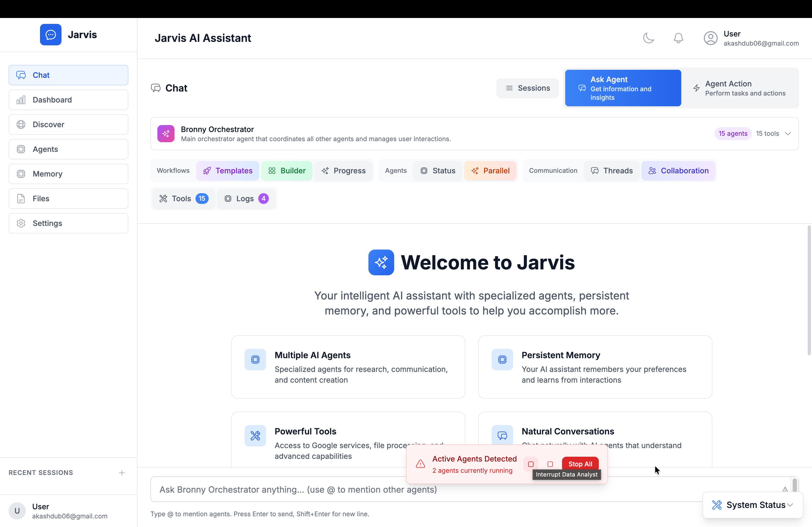812x527 pixels.
Task: Click the user profile avatar icon
Action: (x=710, y=38)
